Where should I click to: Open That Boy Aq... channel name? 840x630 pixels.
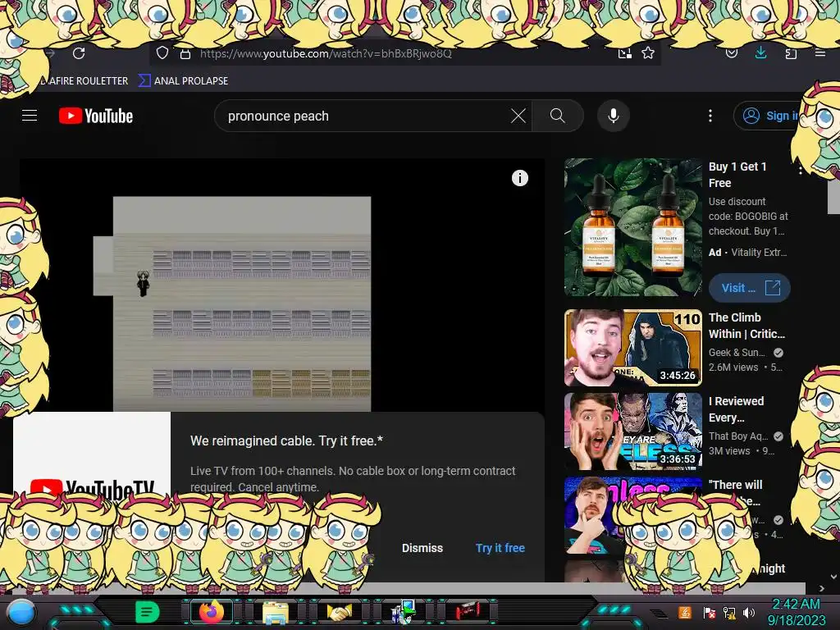coord(738,436)
